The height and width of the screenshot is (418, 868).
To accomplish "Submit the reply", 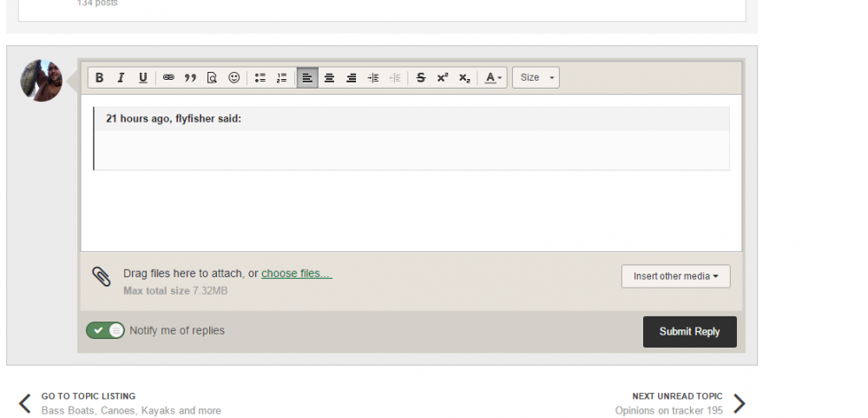I will [x=690, y=331].
